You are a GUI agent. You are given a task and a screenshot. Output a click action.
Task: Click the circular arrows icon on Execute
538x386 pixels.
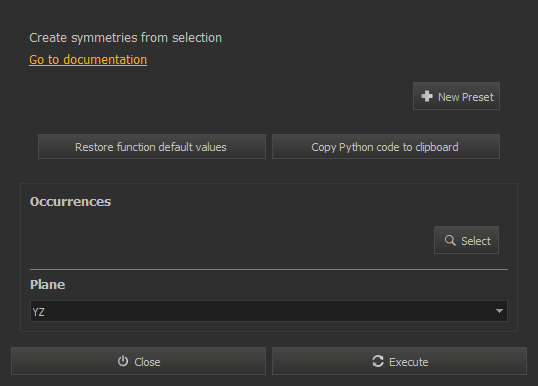point(378,361)
